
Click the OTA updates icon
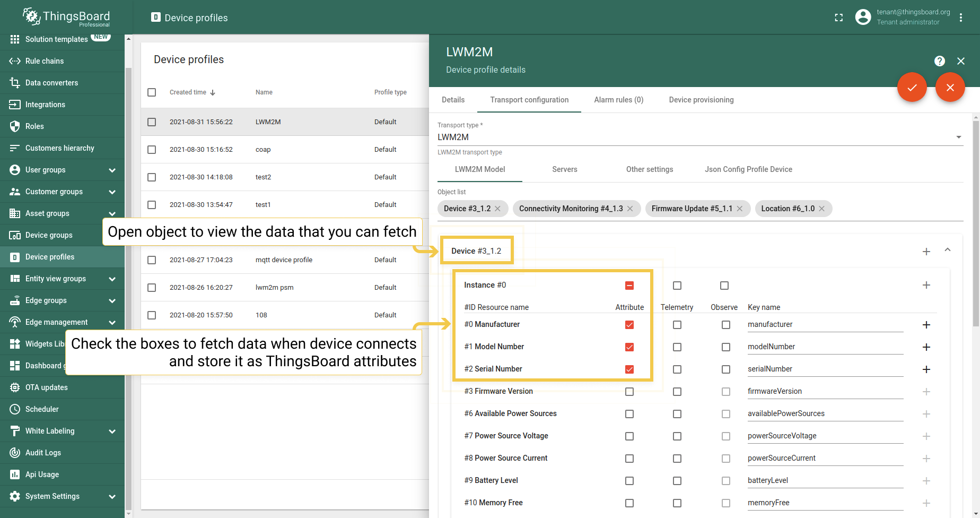coord(15,387)
